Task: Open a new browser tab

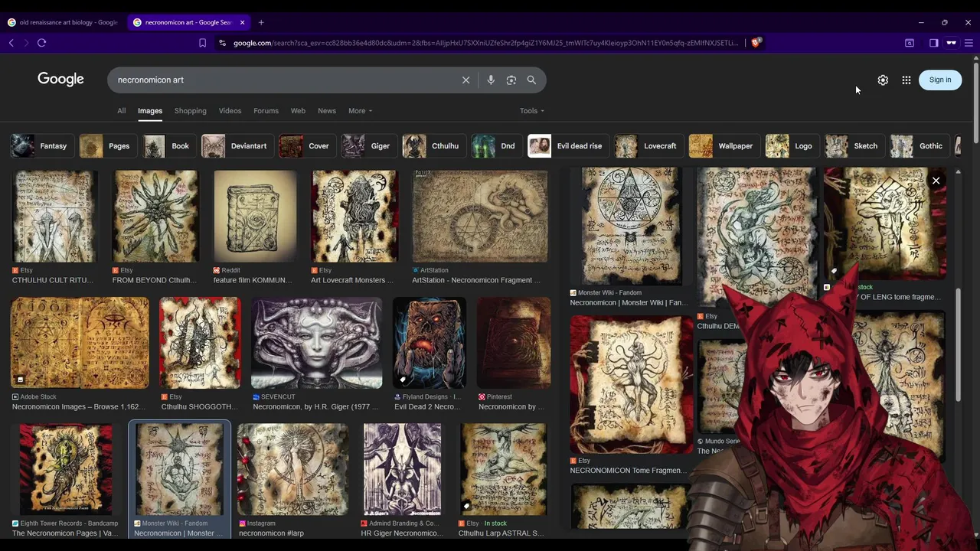Action: pos(261,22)
